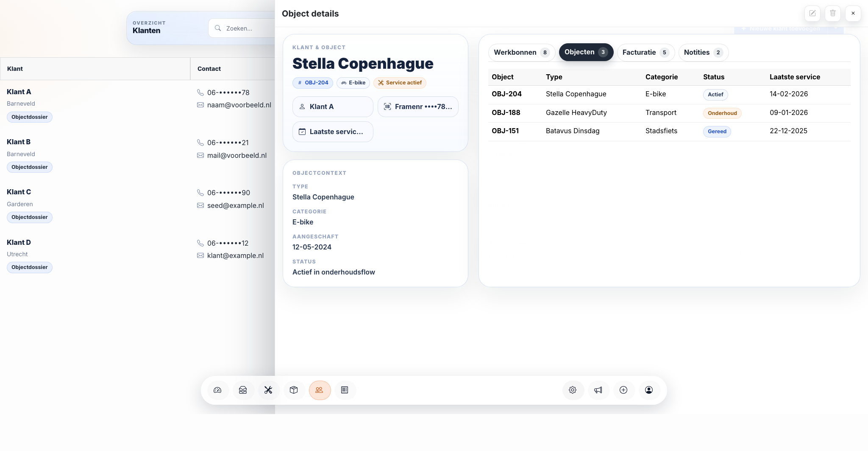The height and width of the screenshot is (451, 868).
Task: Edit the object via the pencil icon
Action: tap(812, 13)
